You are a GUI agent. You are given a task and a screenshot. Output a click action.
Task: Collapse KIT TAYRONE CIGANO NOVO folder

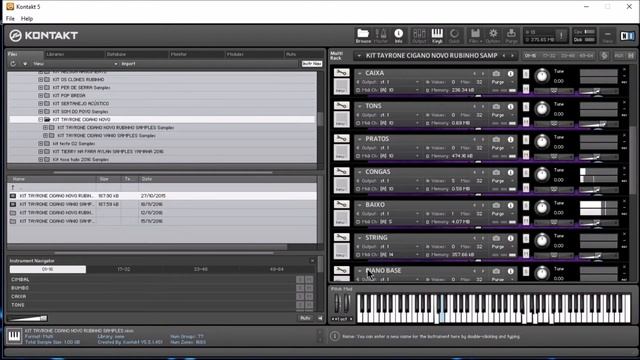tap(40, 120)
